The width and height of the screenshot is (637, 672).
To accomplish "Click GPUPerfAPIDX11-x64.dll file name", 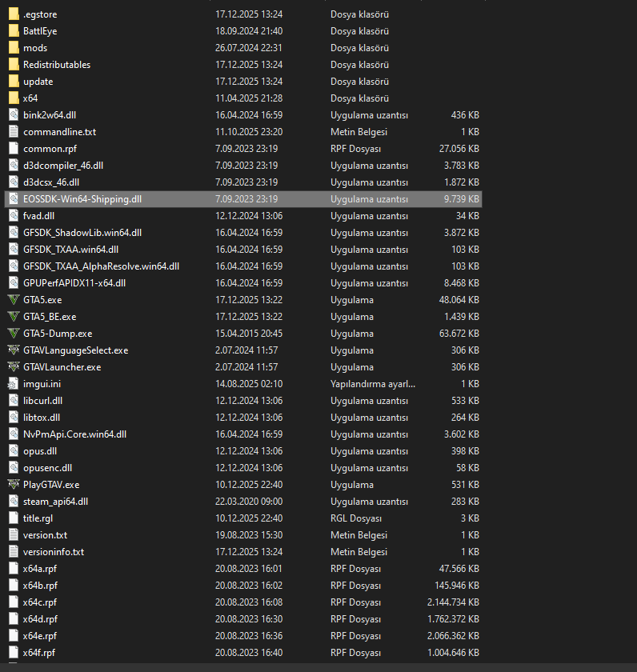I will tap(74, 283).
